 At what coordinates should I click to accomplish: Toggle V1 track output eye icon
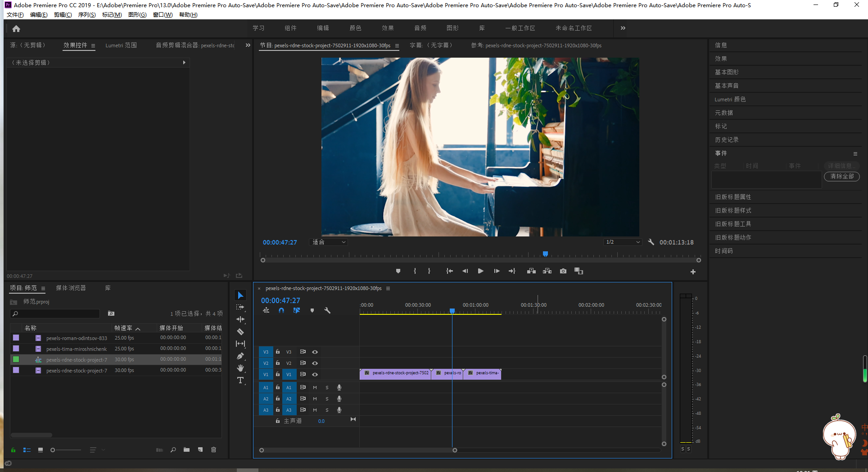(x=315, y=375)
